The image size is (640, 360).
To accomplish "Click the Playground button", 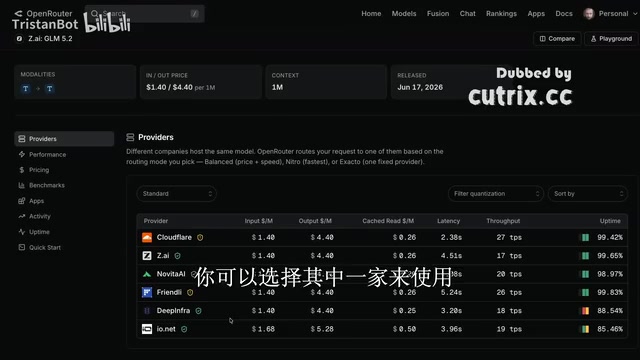I will tap(611, 38).
